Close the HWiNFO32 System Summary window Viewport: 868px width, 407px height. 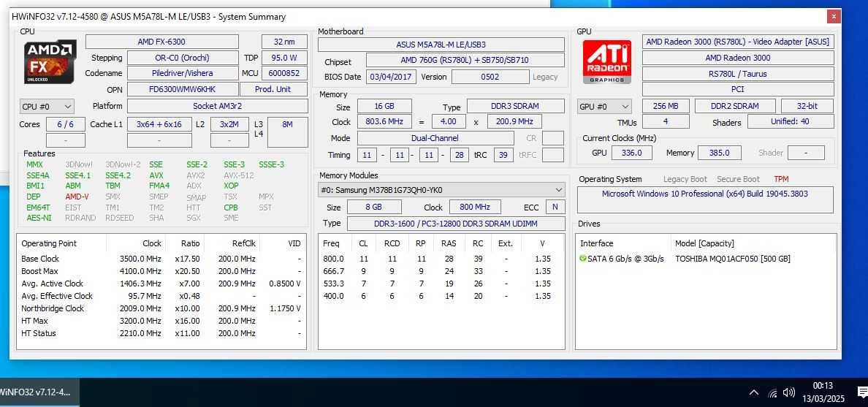(x=834, y=17)
